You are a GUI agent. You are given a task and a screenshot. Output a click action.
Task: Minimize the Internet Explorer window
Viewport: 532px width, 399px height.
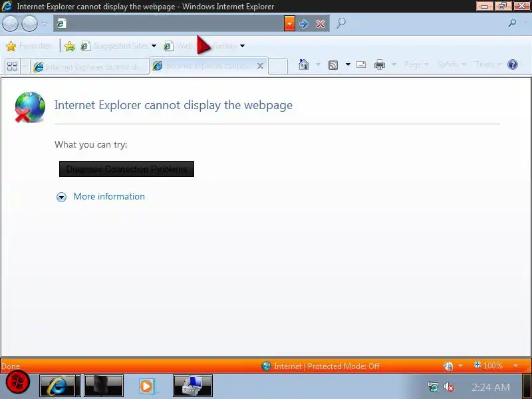coord(484,6)
